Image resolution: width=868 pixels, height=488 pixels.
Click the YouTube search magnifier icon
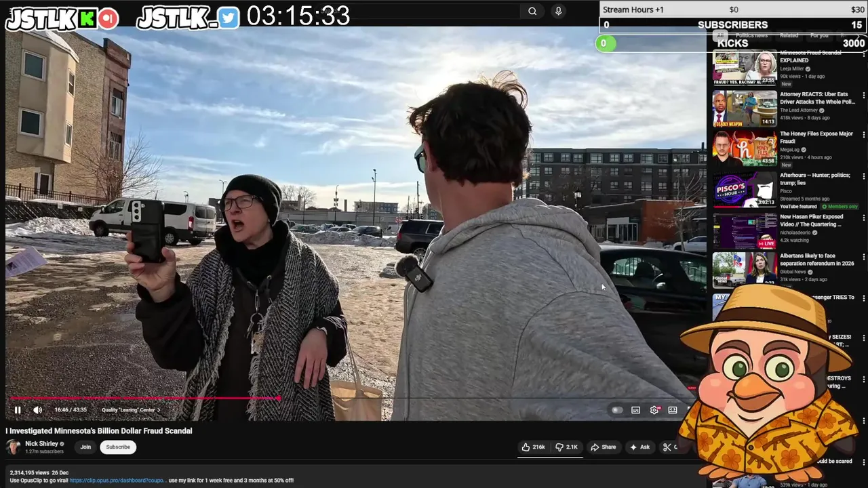(x=532, y=11)
